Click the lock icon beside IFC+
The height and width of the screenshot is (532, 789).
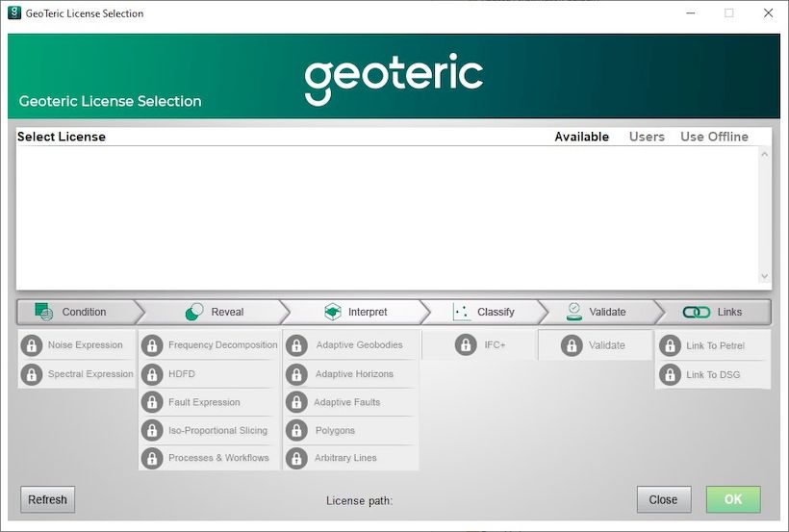pyautogui.click(x=466, y=344)
